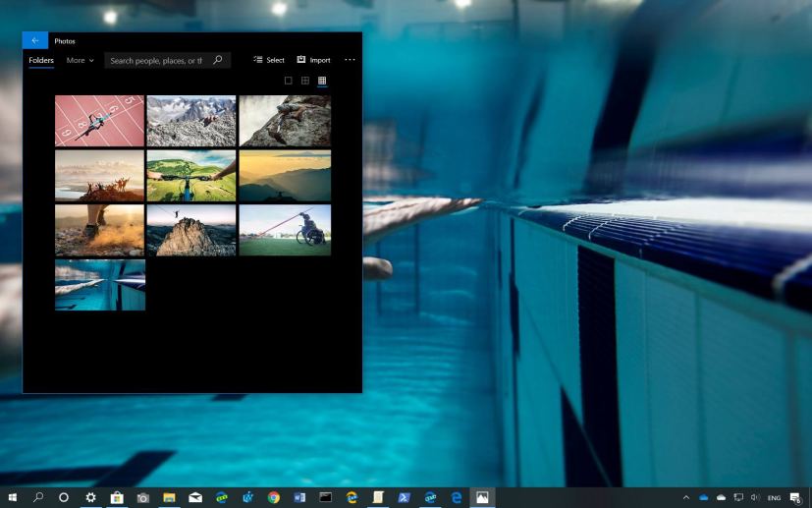This screenshot has width=812, height=508.
Task: Click the active Photos app taskbar icon
Action: coord(483,497)
